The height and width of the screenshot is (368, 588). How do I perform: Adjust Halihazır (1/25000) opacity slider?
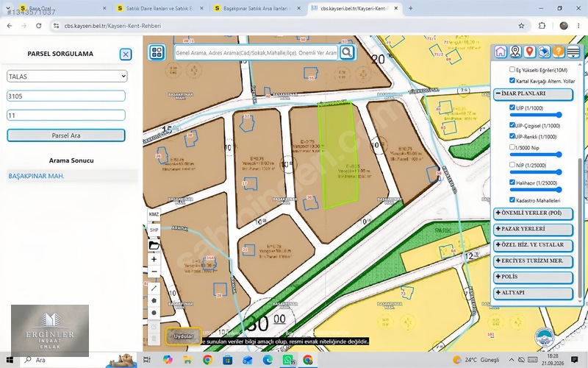[x=536, y=190]
